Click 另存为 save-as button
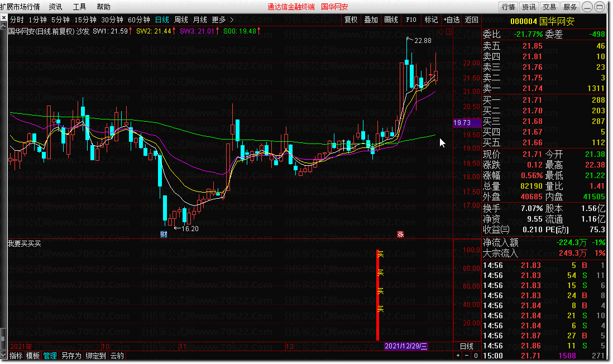 point(71,356)
